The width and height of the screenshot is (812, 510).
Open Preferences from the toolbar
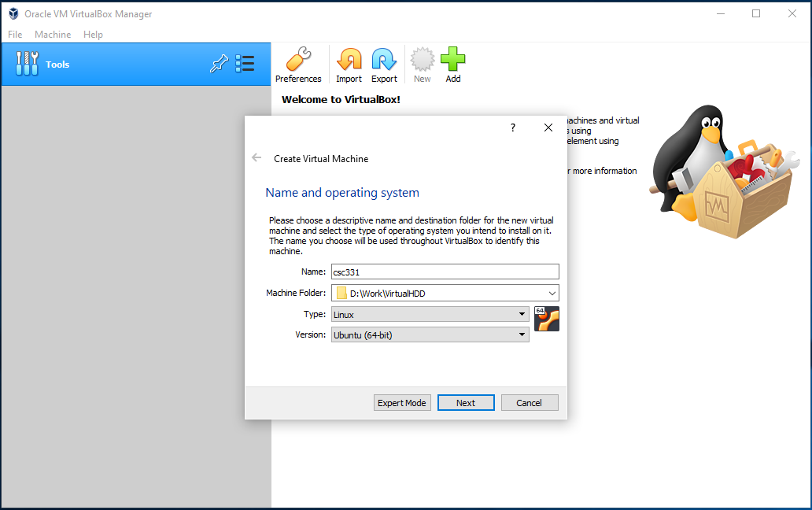[298, 65]
